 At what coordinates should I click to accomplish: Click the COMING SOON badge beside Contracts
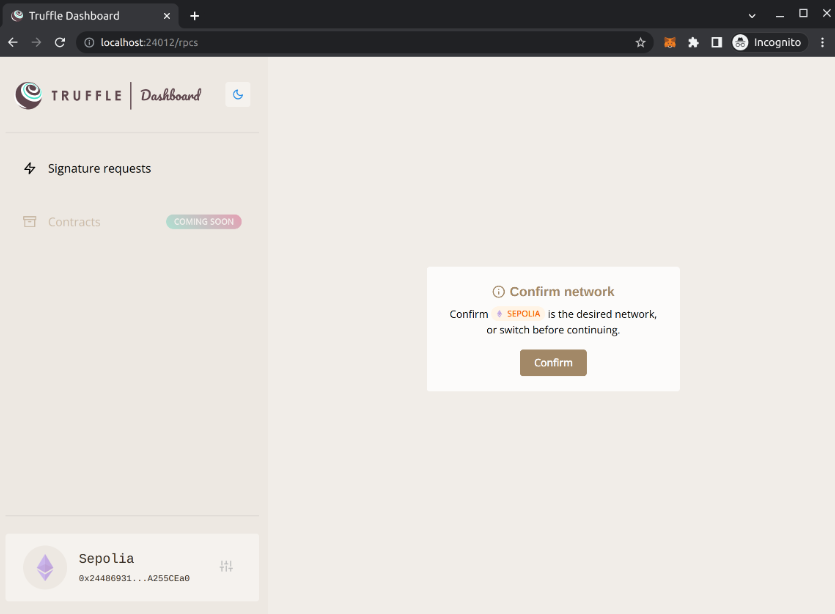pyautogui.click(x=203, y=221)
